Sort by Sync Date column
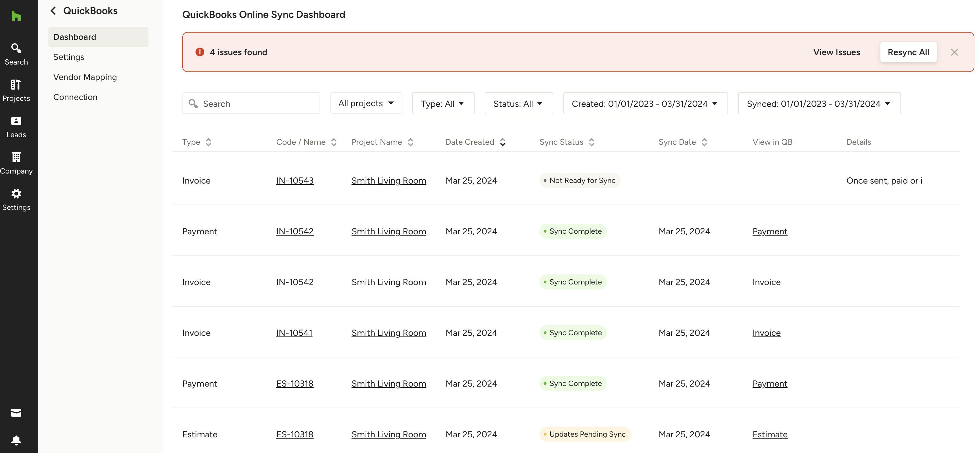The width and height of the screenshot is (980, 453). point(705,142)
